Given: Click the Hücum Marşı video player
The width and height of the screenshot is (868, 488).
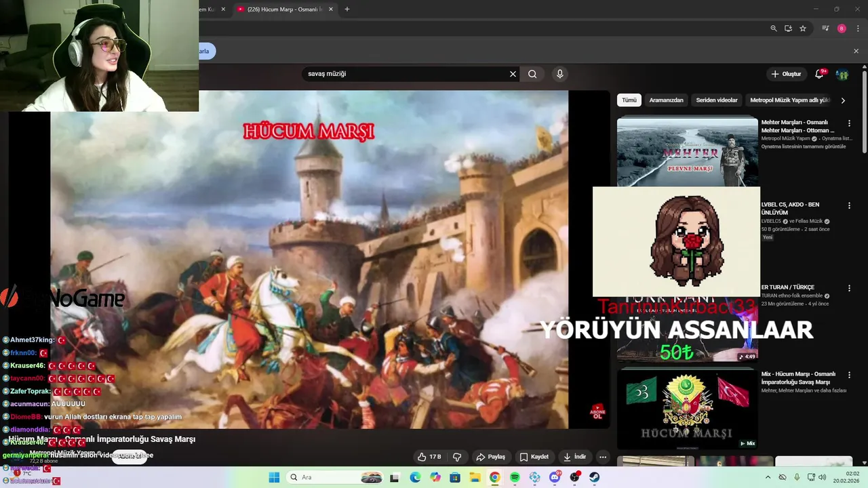Looking at the screenshot, I should coord(309,260).
